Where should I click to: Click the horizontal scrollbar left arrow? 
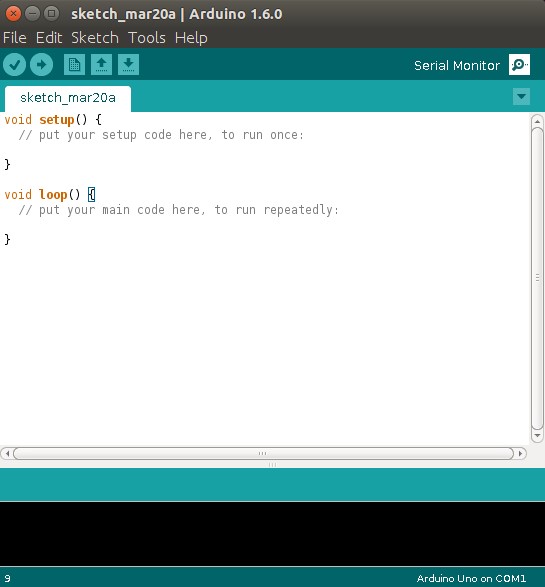[7, 454]
